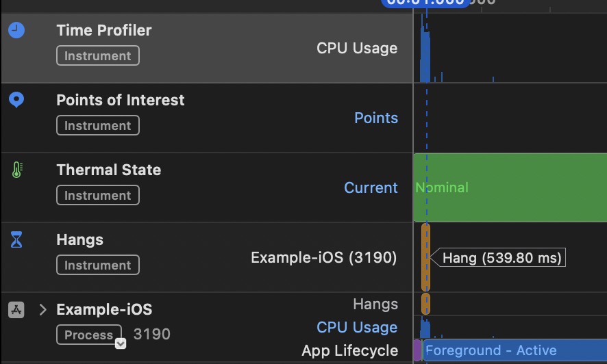Open the Current graph selector
This screenshot has height=364, width=607.
click(x=371, y=187)
